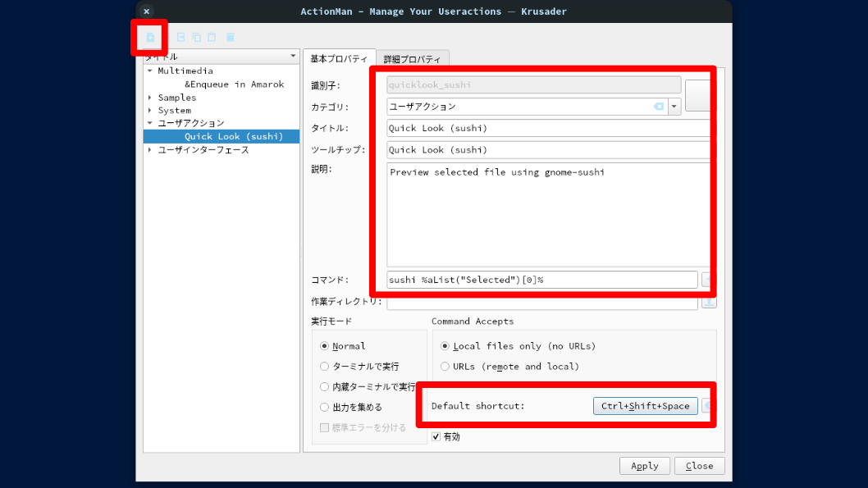Select the 出力を集める run mode

(x=325, y=407)
